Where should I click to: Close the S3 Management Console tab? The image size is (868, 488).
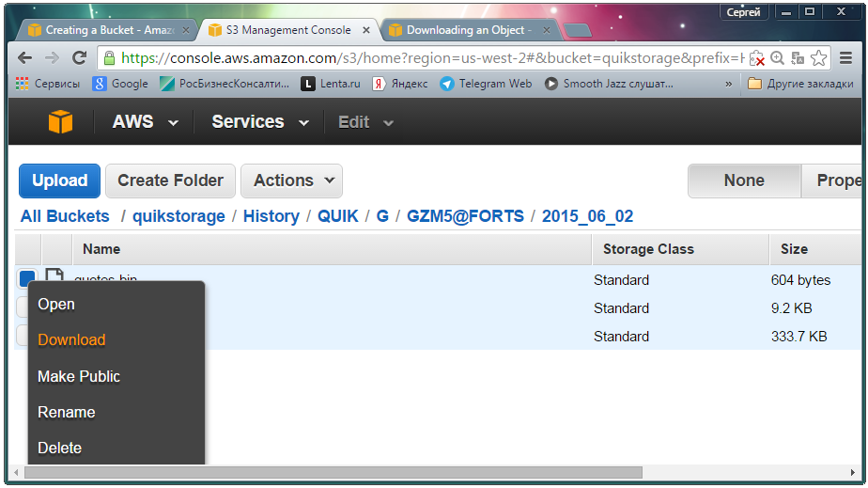pyautogui.click(x=366, y=30)
